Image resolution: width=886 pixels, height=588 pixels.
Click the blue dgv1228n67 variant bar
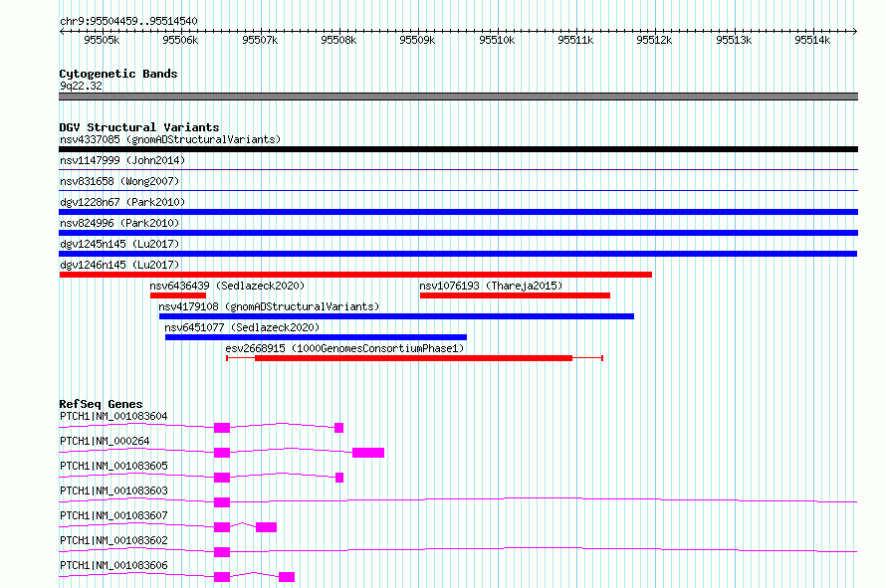tap(458, 212)
